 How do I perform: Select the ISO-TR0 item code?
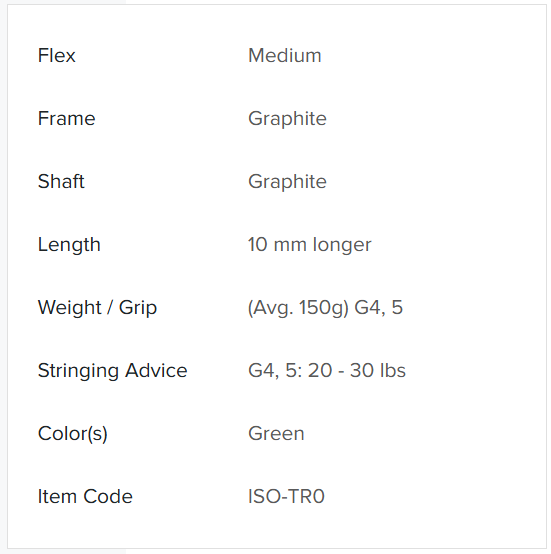click(x=286, y=496)
